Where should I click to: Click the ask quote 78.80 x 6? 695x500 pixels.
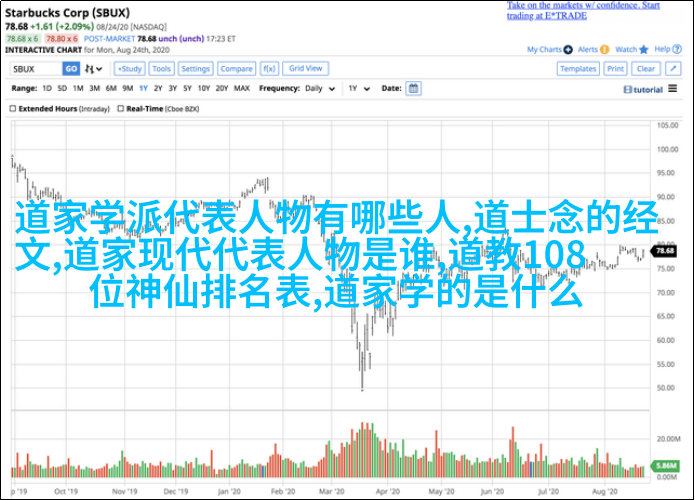click(x=62, y=39)
